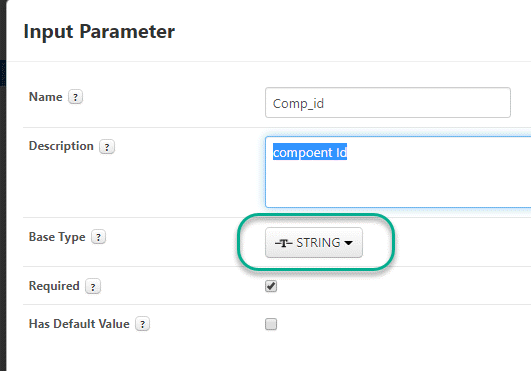This screenshot has width=531, height=371.
Task: Click the highlighted text compoent Id
Action: coord(310,152)
